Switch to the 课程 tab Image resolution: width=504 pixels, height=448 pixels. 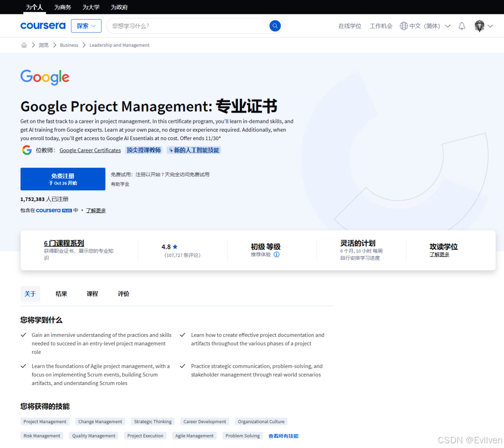point(92,293)
